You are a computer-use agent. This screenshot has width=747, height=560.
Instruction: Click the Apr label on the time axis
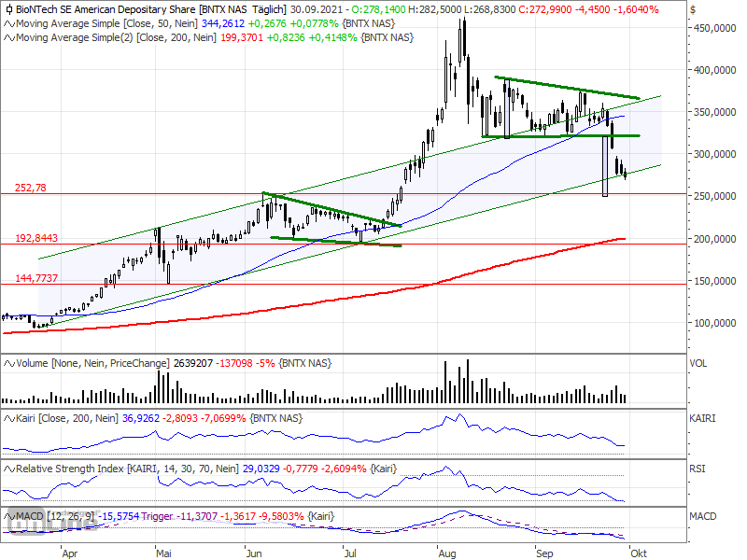coord(69,553)
